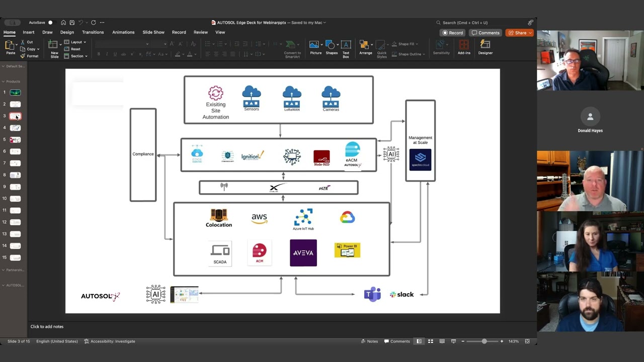The height and width of the screenshot is (362, 644).
Task: Switch to Reading view icon
Action: pyautogui.click(x=442, y=341)
